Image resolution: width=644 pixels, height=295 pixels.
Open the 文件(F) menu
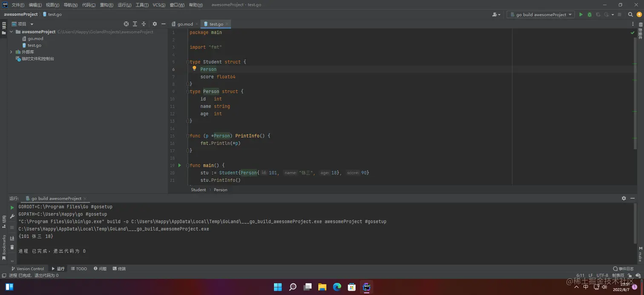[18, 5]
